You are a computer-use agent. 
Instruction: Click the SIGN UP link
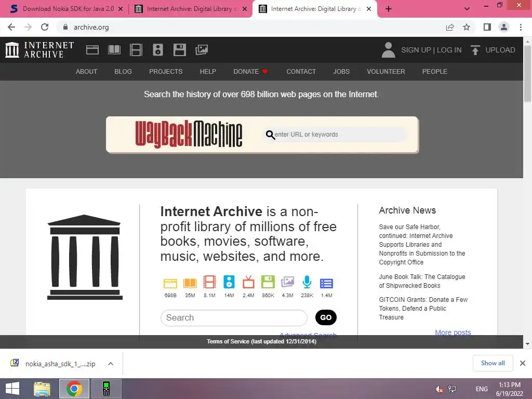(x=416, y=50)
